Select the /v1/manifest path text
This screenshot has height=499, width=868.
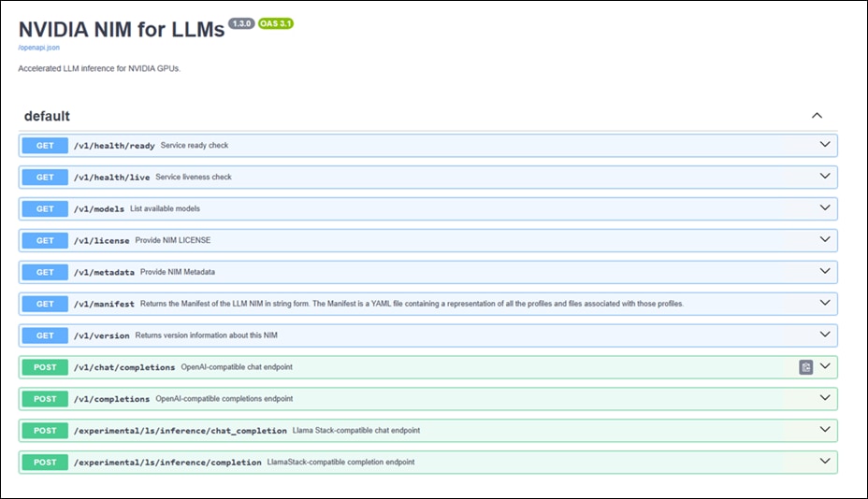(104, 304)
